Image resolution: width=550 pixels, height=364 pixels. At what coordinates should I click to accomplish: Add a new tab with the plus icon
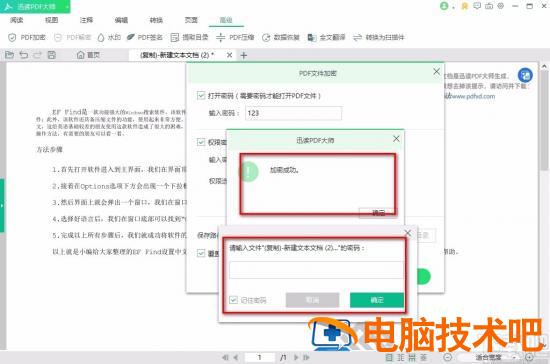244,55
